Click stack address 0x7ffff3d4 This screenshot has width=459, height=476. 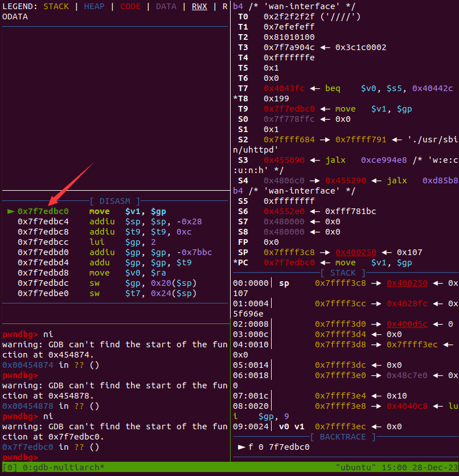pyautogui.click(x=341, y=335)
